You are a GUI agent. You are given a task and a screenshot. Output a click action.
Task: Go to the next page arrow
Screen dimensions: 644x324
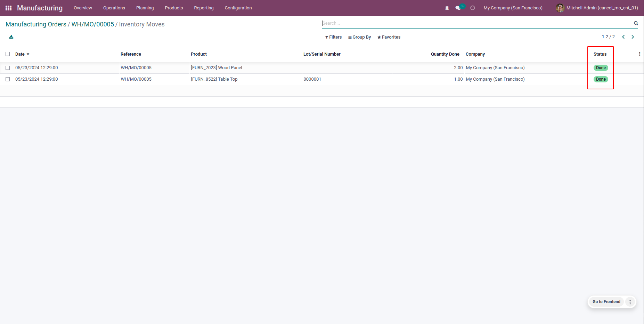pyautogui.click(x=633, y=37)
